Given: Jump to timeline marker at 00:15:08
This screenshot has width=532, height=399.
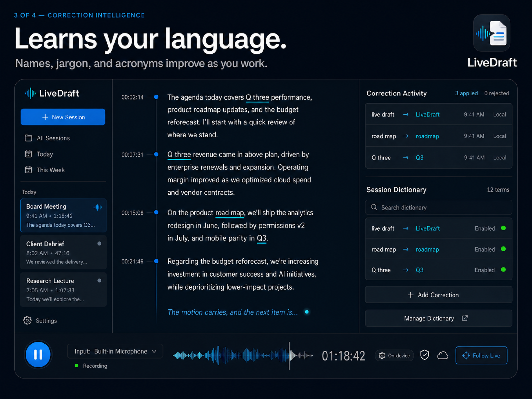Looking at the screenshot, I should 156,212.
